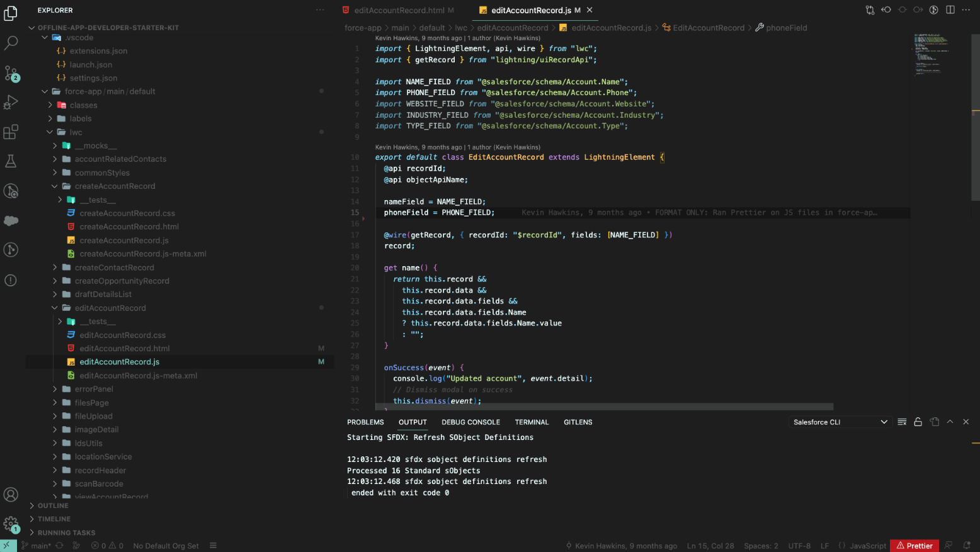Close the editAccountRecord.js tab
This screenshot has height=552, width=980.
click(590, 10)
